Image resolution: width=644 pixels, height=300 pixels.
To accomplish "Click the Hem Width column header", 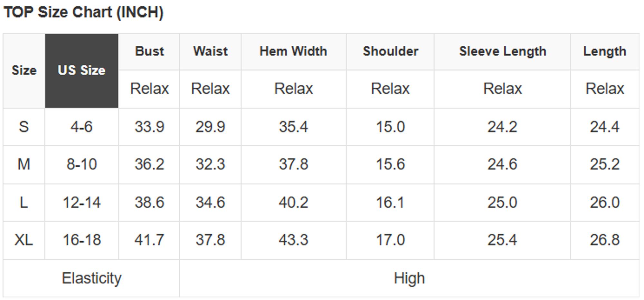I will tap(293, 52).
